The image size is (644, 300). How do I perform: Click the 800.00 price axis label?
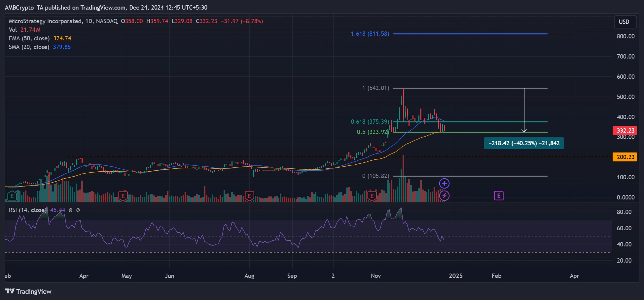[x=626, y=36]
